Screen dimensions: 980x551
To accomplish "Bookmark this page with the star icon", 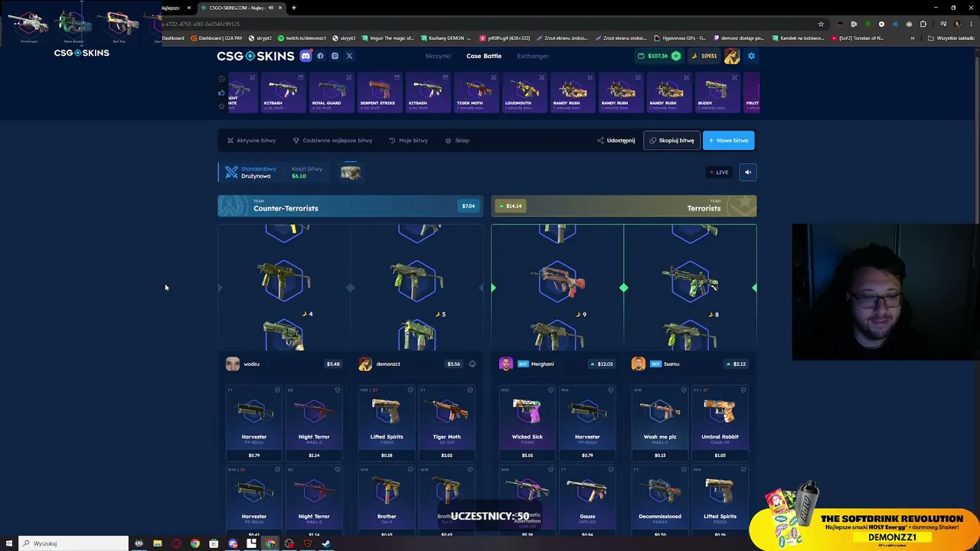I will click(821, 24).
